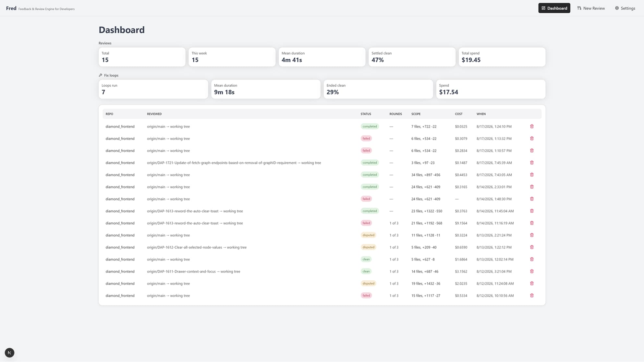Click the clean badge for $3.1562 review
The image size is (644, 362).
point(366,271)
